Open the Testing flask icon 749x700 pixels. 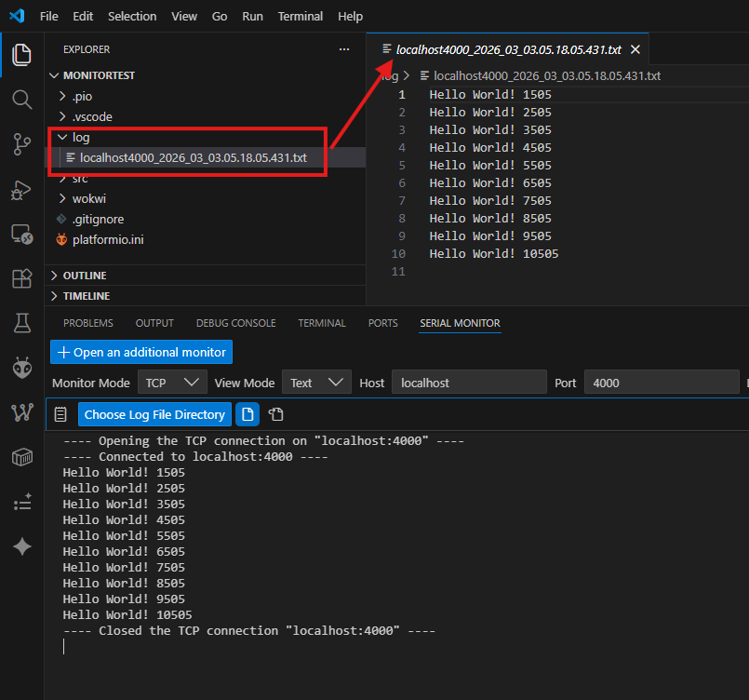point(21,323)
